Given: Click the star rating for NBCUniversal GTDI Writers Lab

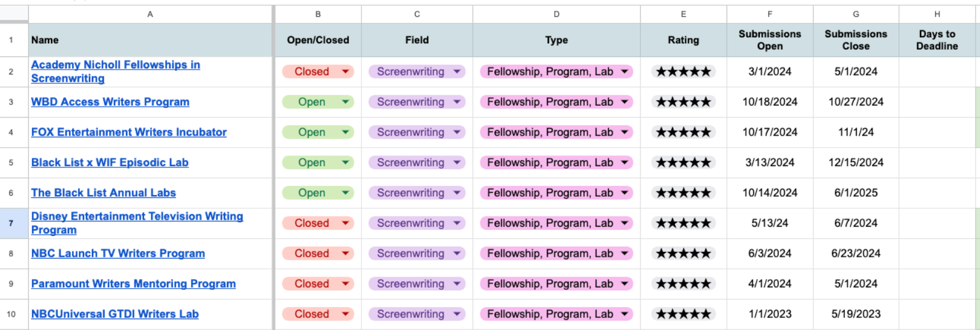Looking at the screenshot, I should tap(683, 314).
